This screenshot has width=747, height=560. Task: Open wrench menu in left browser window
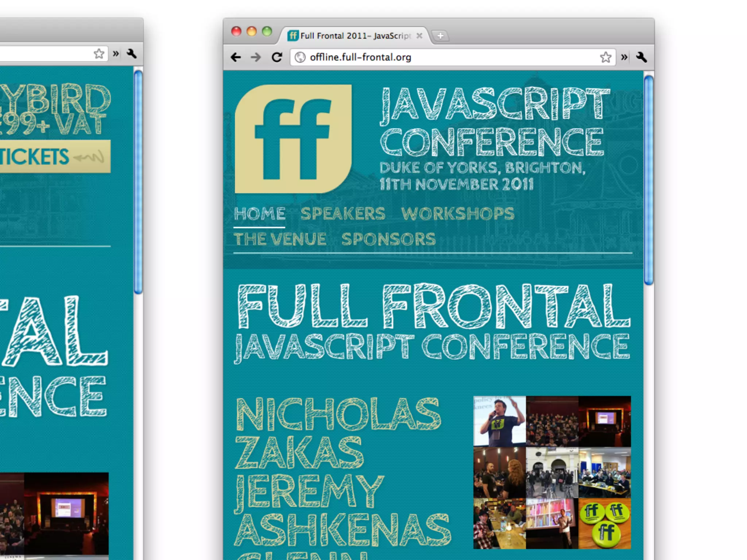tap(132, 54)
